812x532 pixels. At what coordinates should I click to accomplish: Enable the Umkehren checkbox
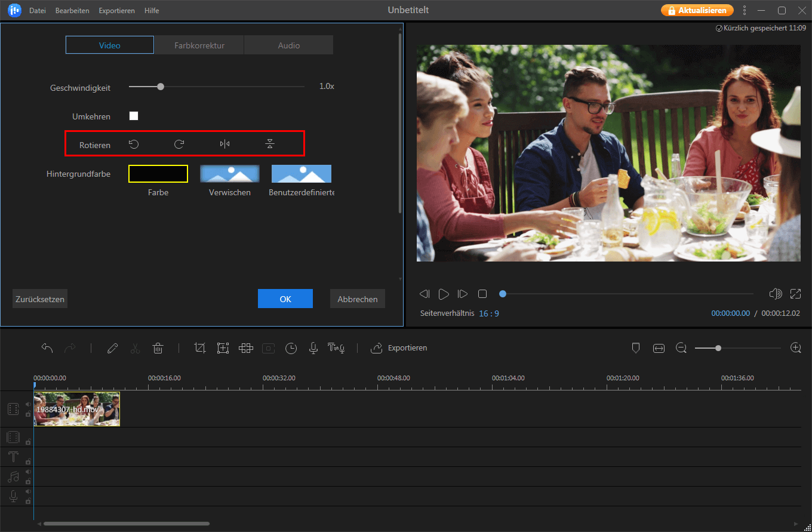(x=133, y=116)
